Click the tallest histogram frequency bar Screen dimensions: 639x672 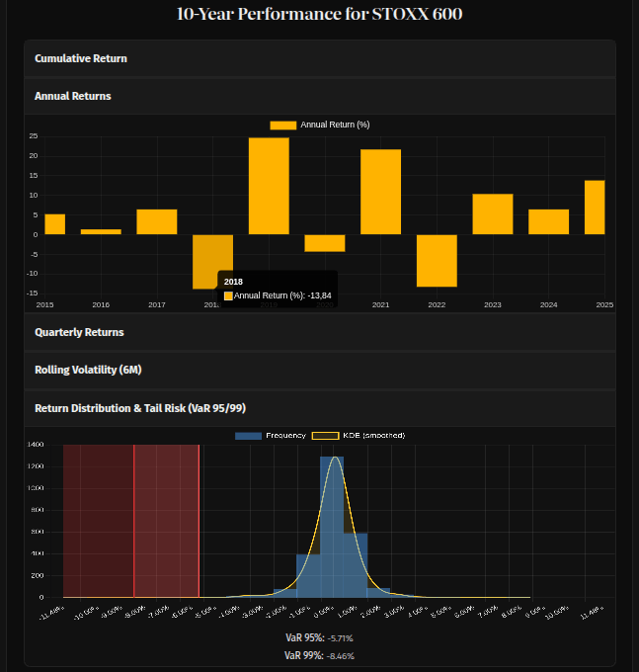(x=332, y=526)
